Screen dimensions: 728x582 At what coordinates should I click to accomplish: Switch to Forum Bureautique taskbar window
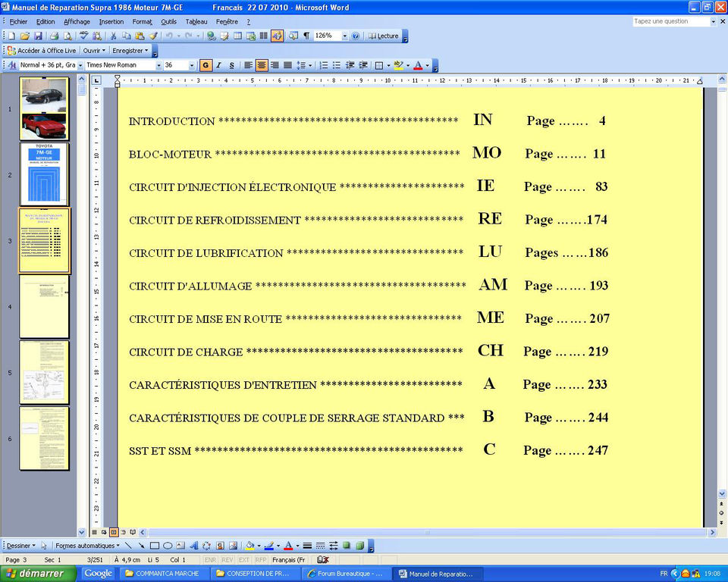point(346,574)
